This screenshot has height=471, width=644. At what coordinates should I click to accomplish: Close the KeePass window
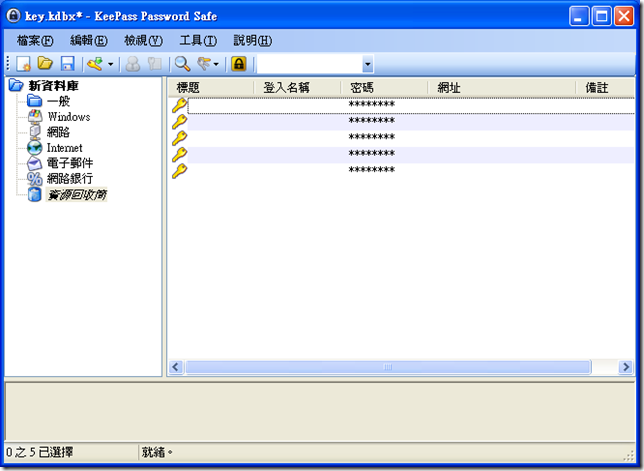click(x=624, y=16)
